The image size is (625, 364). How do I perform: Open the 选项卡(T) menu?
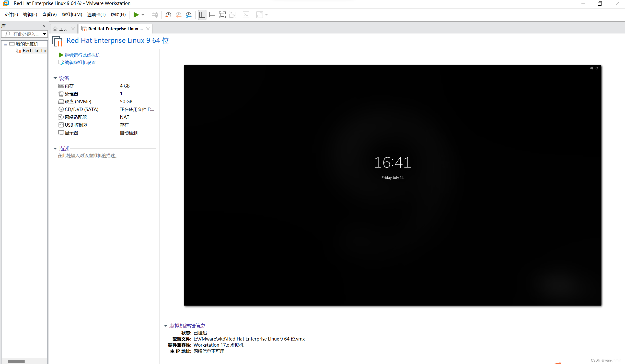96,15
